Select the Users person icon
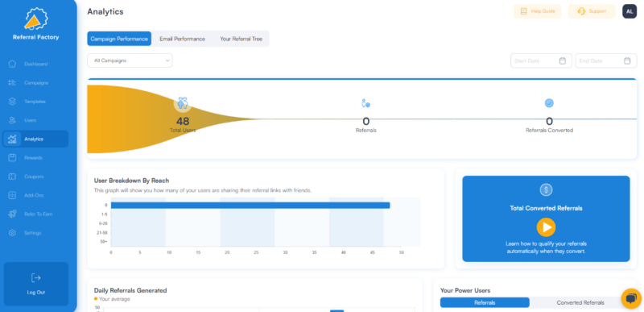644x312 pixels. (x=12, y=120)
